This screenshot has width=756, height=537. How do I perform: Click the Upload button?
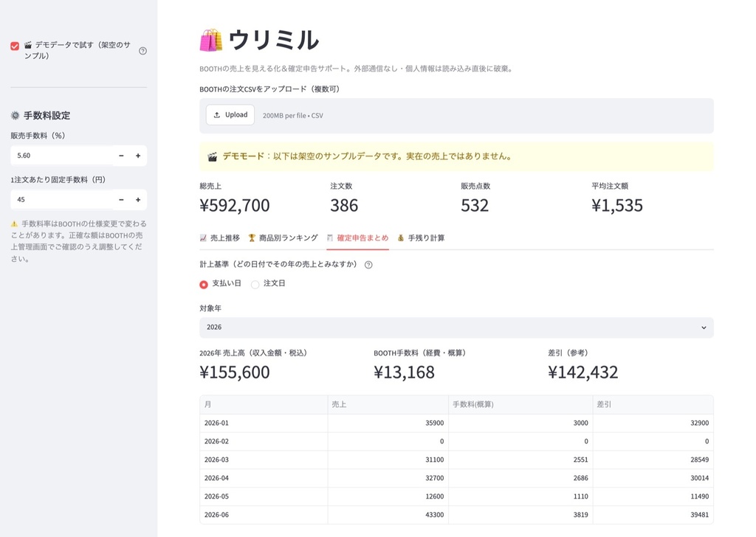pos(230,115)
